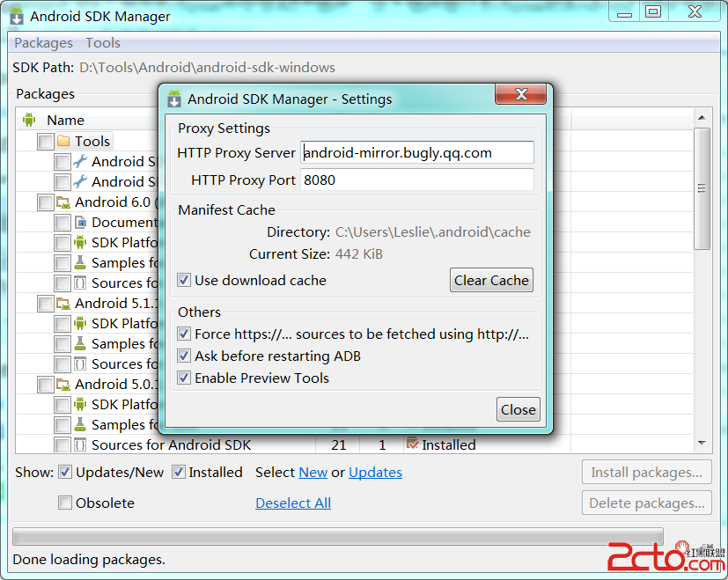Check the Android 5.1.1 group checkbox
Viewport: 728px width, 580px height.
46,304
